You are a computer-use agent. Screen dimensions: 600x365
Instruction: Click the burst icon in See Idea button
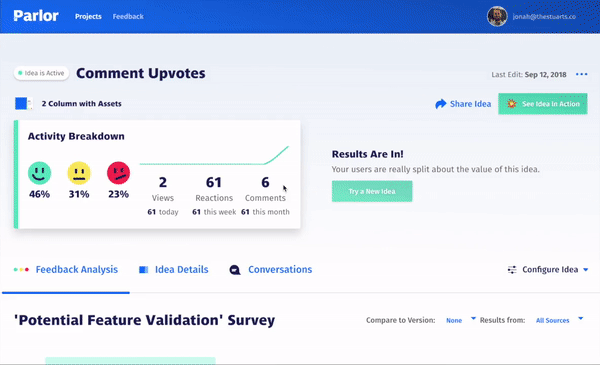pyautogui.click(x=512, y=104)
